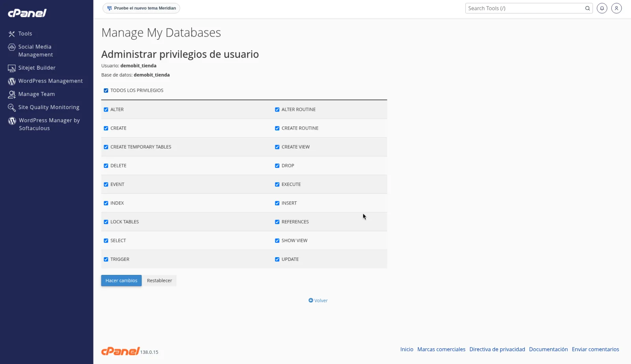Open the user account icon
The image size is (631, 364).
pos(616,8)
